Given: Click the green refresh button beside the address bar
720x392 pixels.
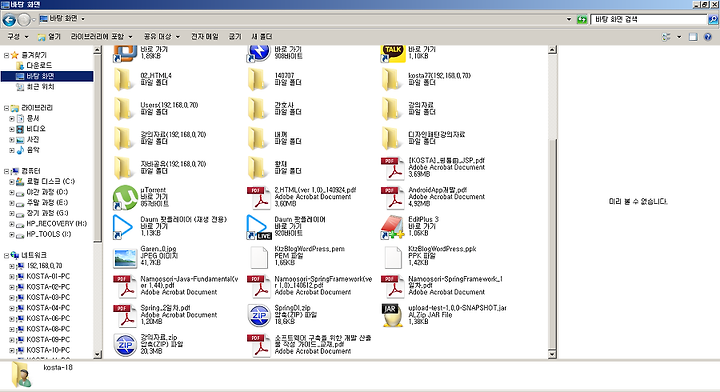Looking at the screenshot, I should click(582, 19).
